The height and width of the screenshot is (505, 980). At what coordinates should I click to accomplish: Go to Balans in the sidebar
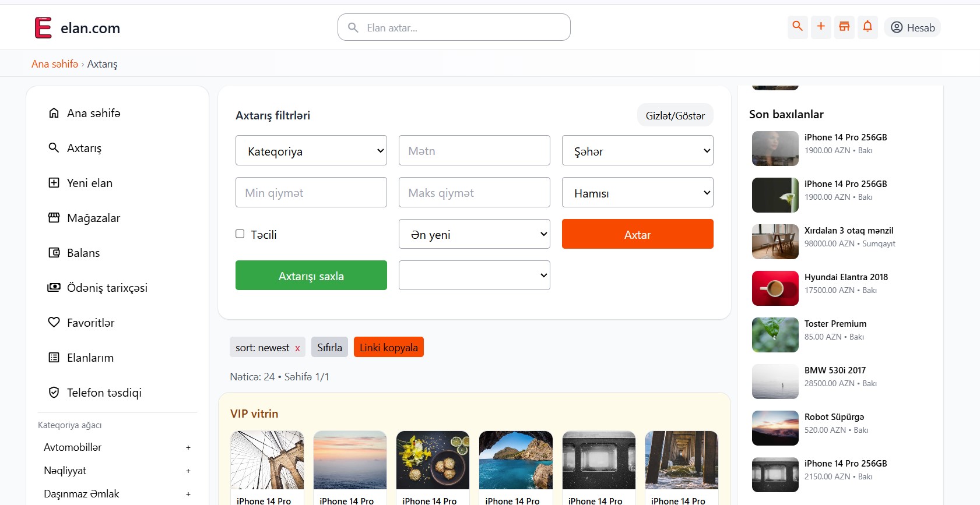pos(83,253)
